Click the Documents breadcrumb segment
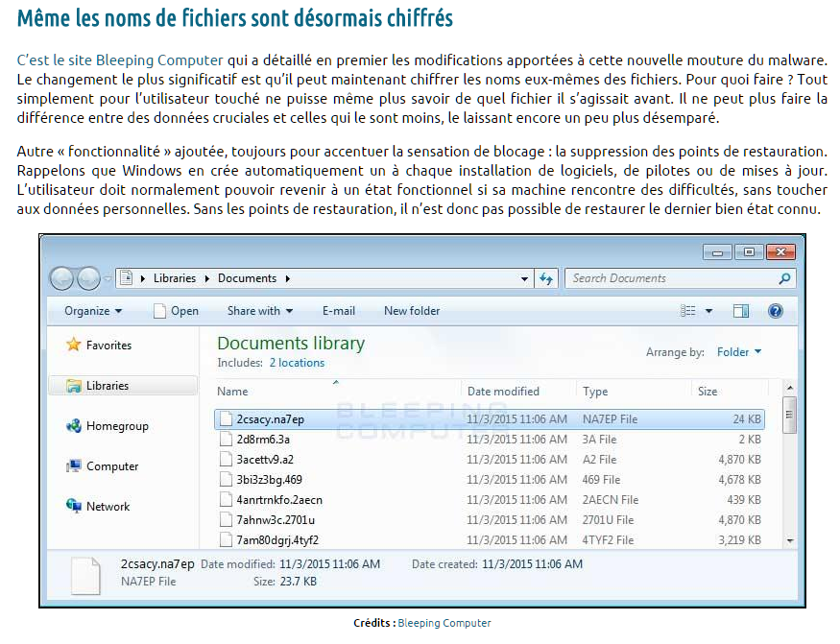This screenshot has height=644, width=840. (x=247, y=278)
